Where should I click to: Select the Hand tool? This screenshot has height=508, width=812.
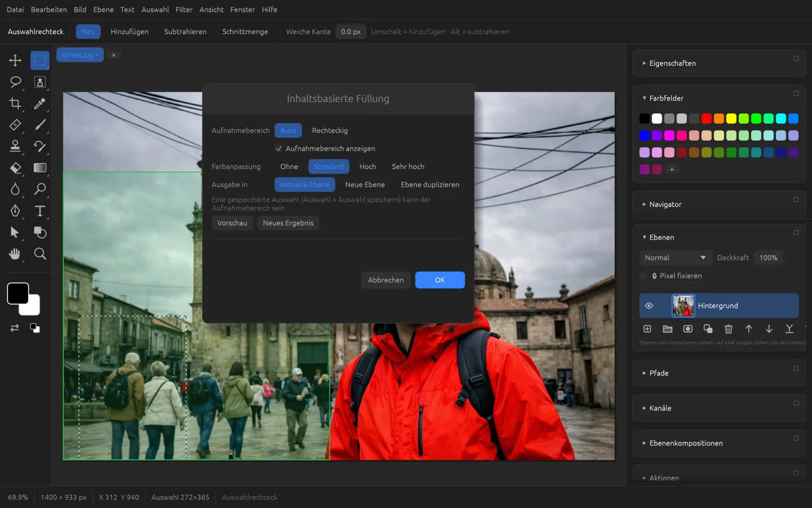click(x=15, y=253)
